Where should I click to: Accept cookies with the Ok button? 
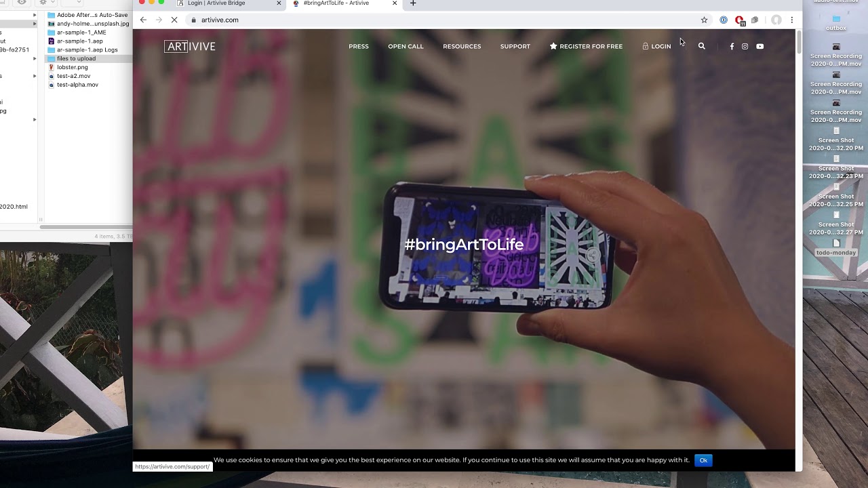point(703,460)
